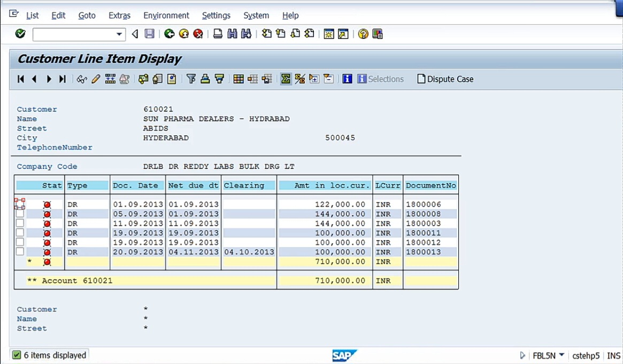Viewport: 623px width, 364px height.
Task: Click document number 1800013
Action: [x=424, y=252]
